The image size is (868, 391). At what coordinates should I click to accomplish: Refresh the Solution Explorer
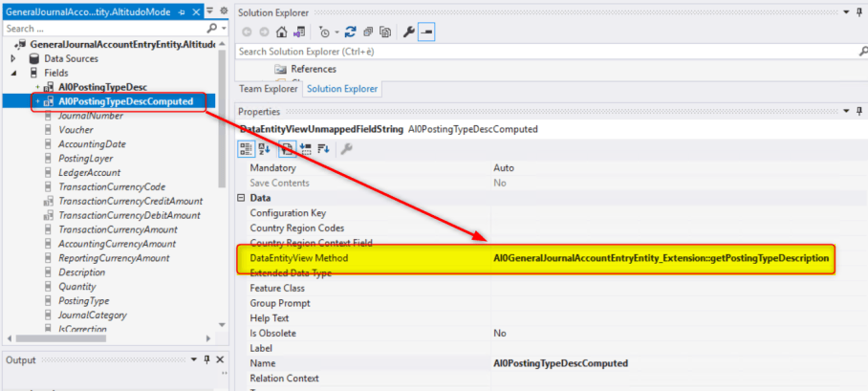(x=350, y=33)
